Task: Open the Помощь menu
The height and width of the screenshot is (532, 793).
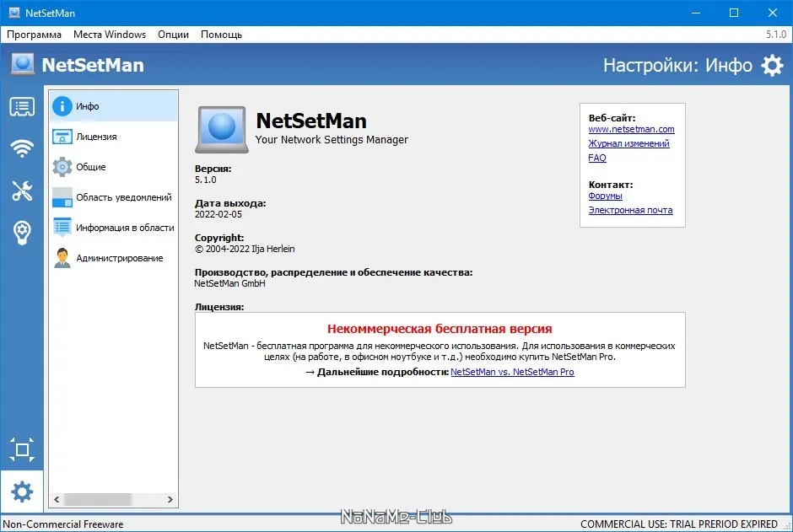Action: 222,35
